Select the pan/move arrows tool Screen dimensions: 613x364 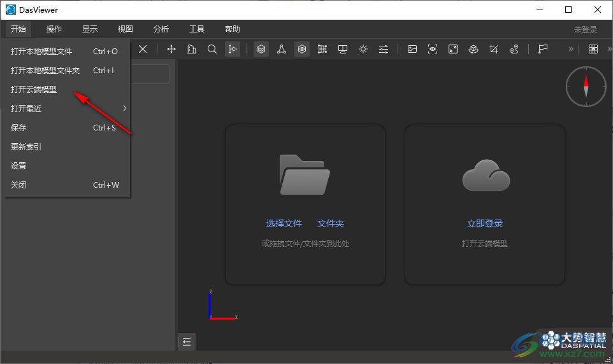[x=171, y=49]
